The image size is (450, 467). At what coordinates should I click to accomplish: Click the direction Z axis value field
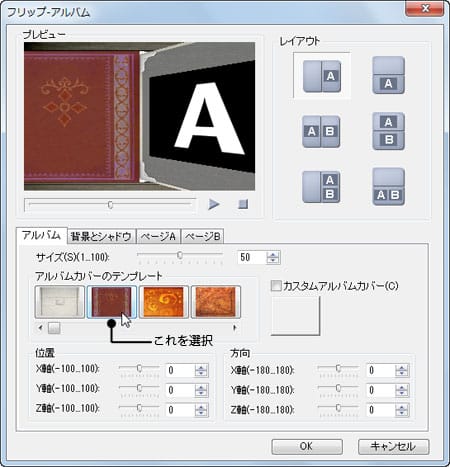click(381, 410)
